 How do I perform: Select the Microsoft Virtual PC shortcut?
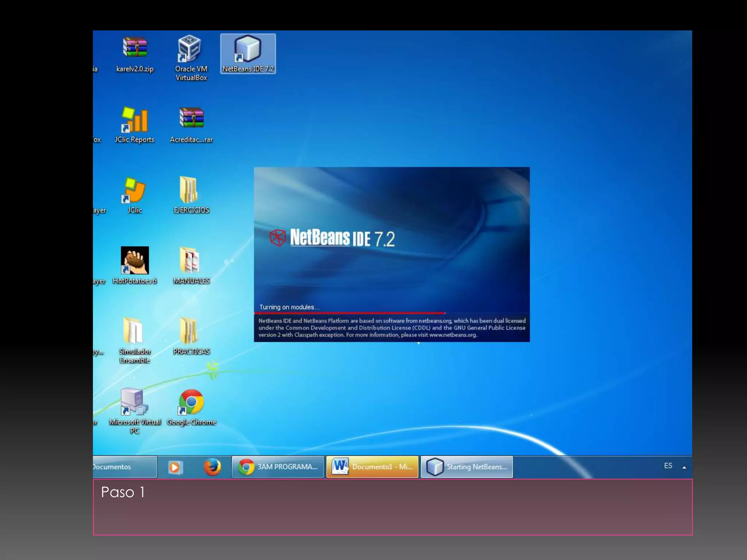(135, 402)
